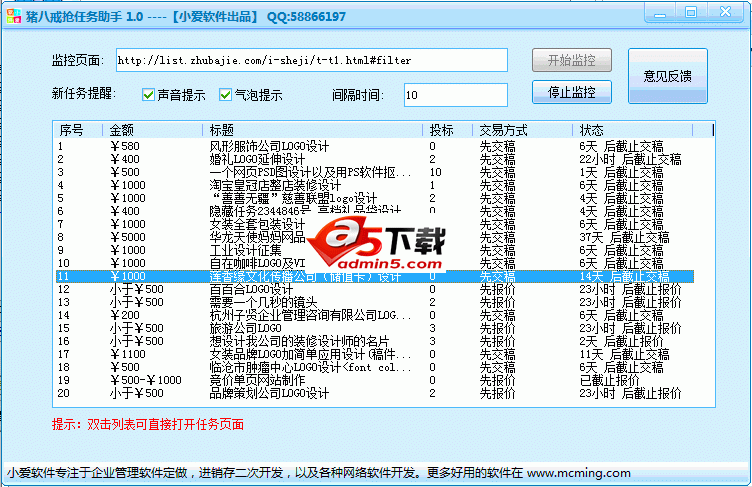Select row 杭州子贤企业管理咨询有限公司LOG
The width and height of the screenshot is (752, 487).
(x=374, y=315)
